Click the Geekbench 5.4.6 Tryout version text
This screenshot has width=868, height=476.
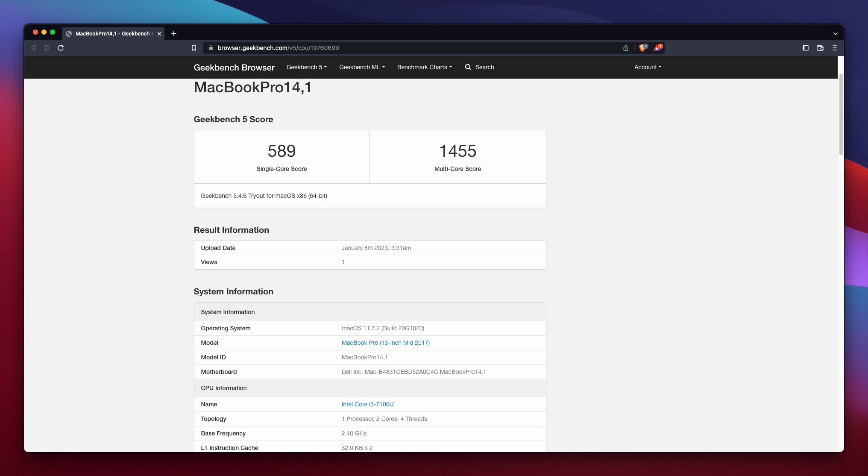click(x=264, y=196)
